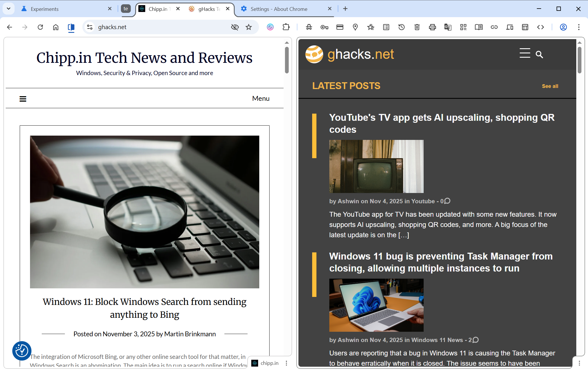Open the extensions puzzle icon
Image resolution: width=588 pixels, height=372 pixels.
[286, 27]
